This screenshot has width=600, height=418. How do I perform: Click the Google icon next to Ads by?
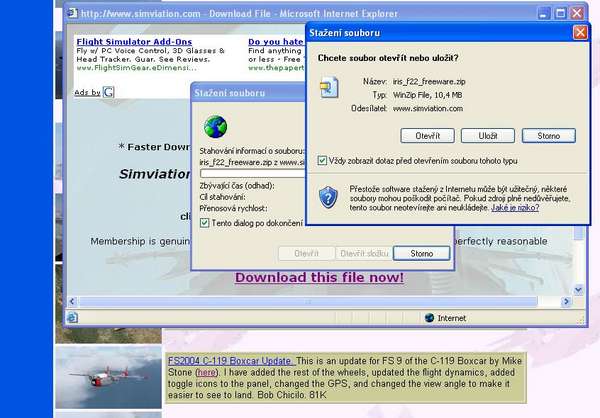pos(108,92)
